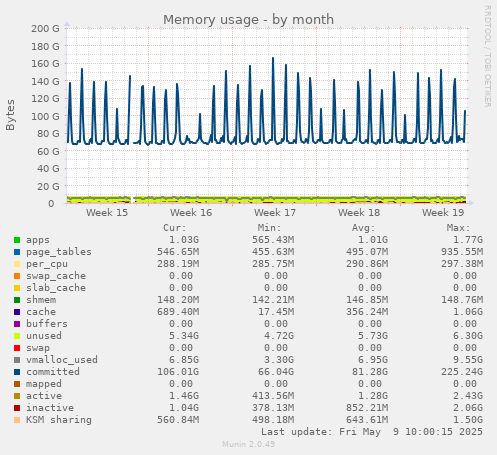Image resolution: width=497 pixels, height=455 pixels.
Task: Click the 'Max:' column header
Action: [x=458, y=228]
